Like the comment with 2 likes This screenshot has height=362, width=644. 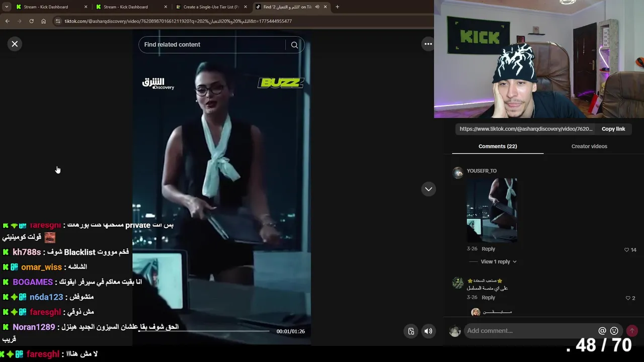(627, 298)
